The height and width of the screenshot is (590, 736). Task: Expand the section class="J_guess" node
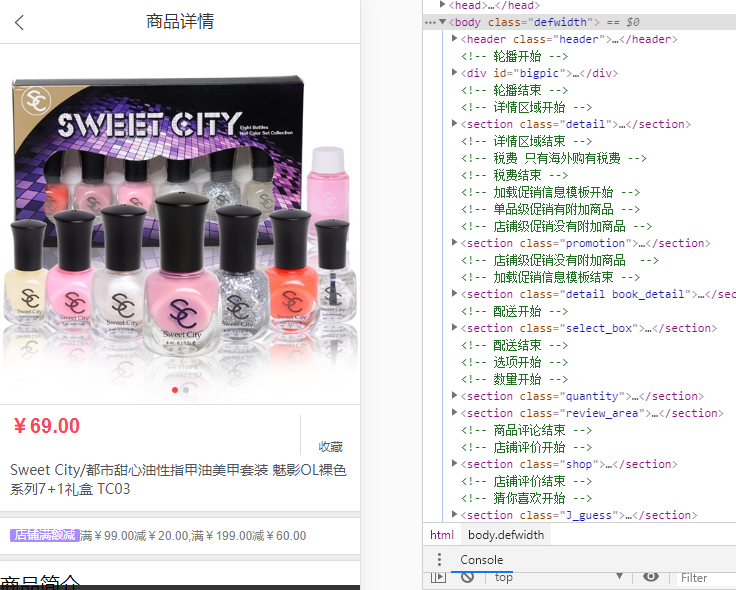pyautogui.click(x=454, y=514)
